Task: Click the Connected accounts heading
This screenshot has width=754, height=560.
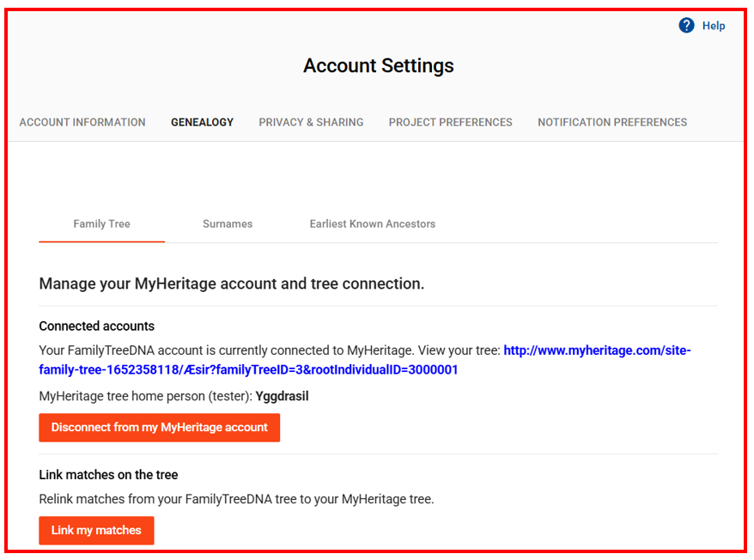Action: (x=97, y=326)
